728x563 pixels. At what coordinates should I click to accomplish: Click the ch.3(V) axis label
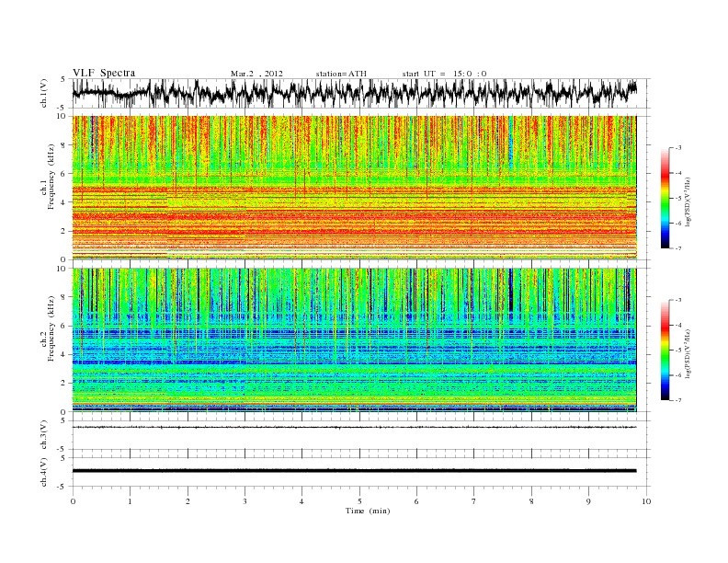pos(43,435)
